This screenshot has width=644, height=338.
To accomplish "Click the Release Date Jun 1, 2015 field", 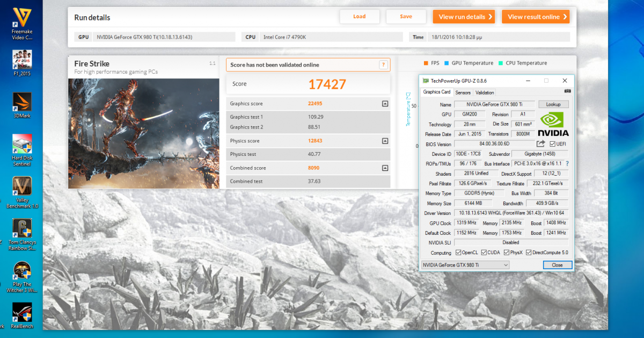I will [x=470, y=134].
